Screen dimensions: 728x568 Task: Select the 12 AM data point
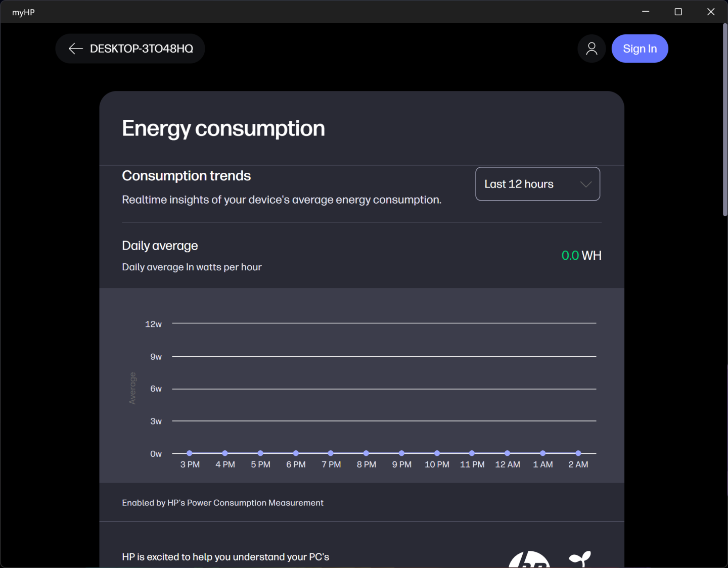[507, 453]
